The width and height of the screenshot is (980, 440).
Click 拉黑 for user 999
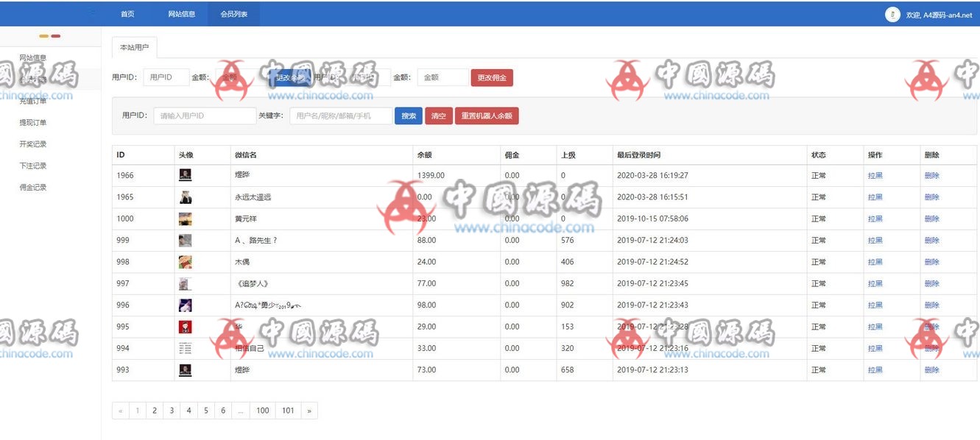point(875,240)
